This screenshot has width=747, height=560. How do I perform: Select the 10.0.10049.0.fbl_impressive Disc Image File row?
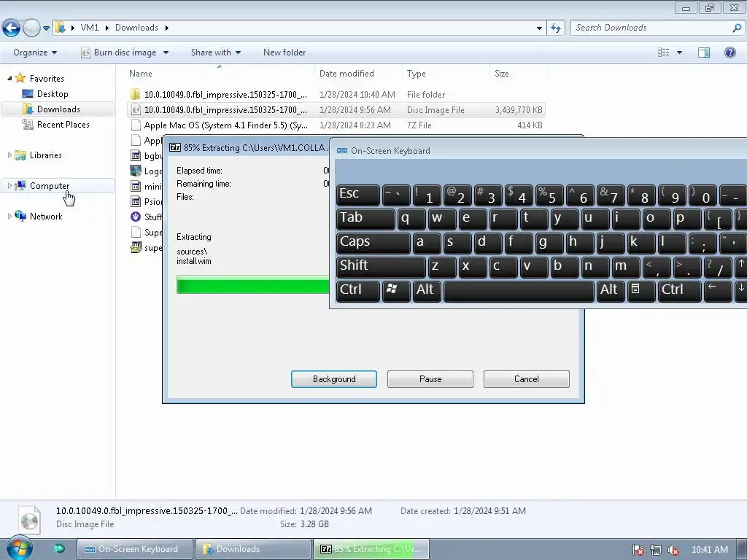coord(336,109)
